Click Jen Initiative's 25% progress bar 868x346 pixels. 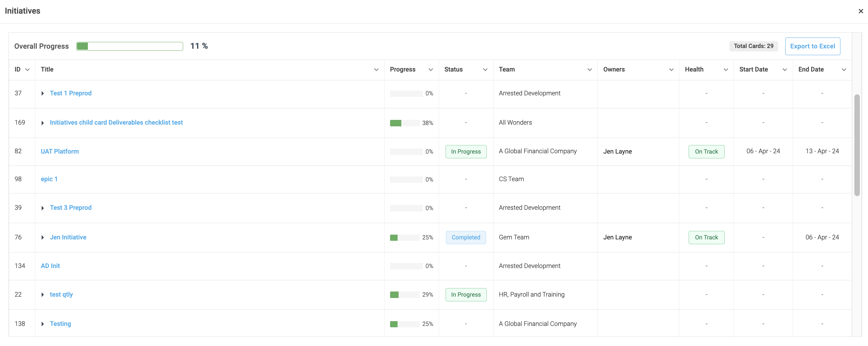pyautogui.click(x=405, y=237)
